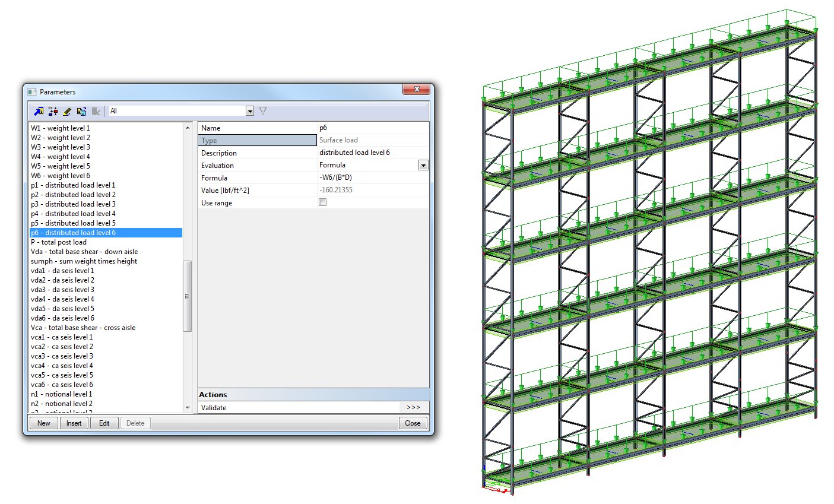
Task: Open the All filter dropdown
Action: pyautogui.click(x=250, y=111)
